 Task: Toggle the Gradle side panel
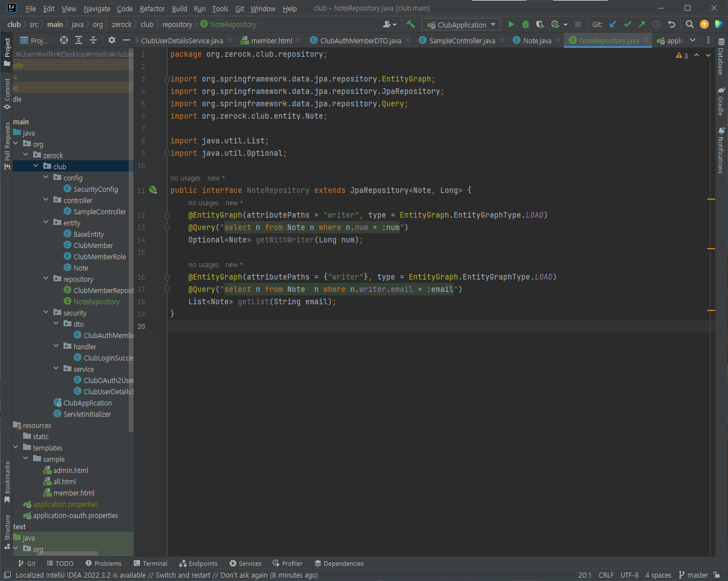[x=721, y=101]
